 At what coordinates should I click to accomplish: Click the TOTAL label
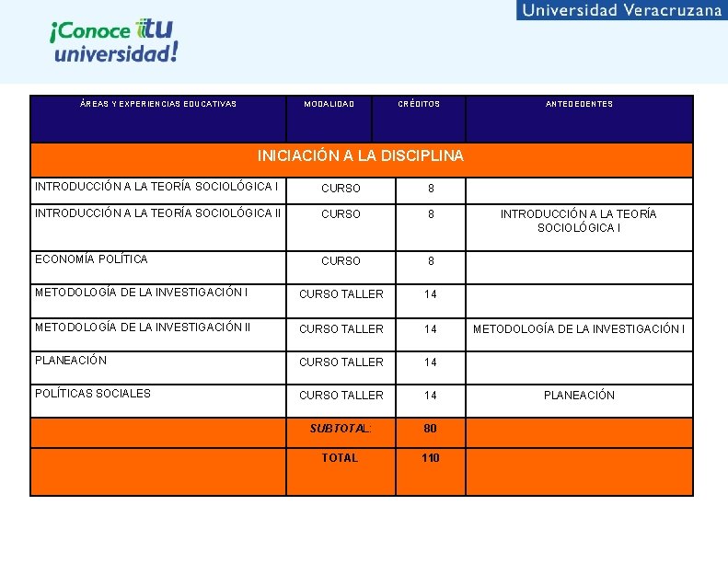(x=340, y=458)
